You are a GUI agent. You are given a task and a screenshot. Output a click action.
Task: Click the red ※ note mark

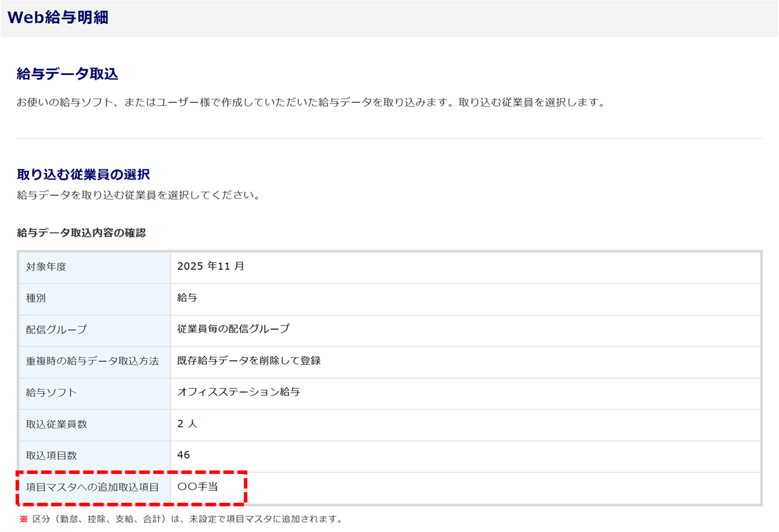24,520
